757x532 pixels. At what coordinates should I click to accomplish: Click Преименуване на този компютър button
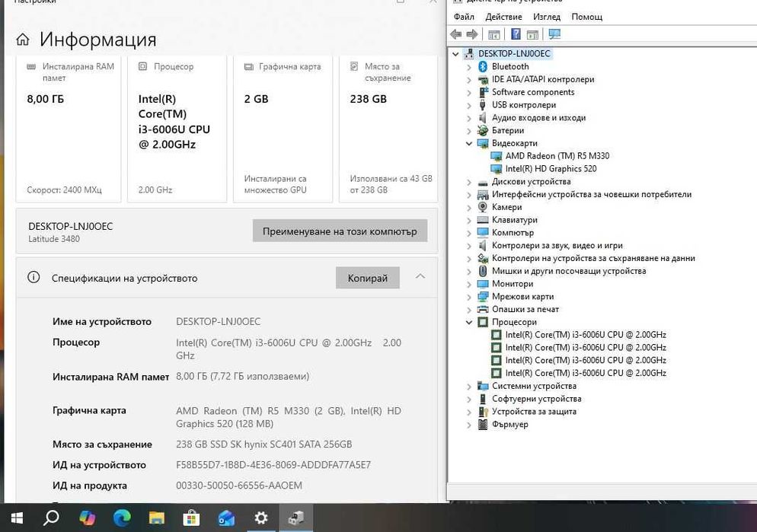point(340,231)
